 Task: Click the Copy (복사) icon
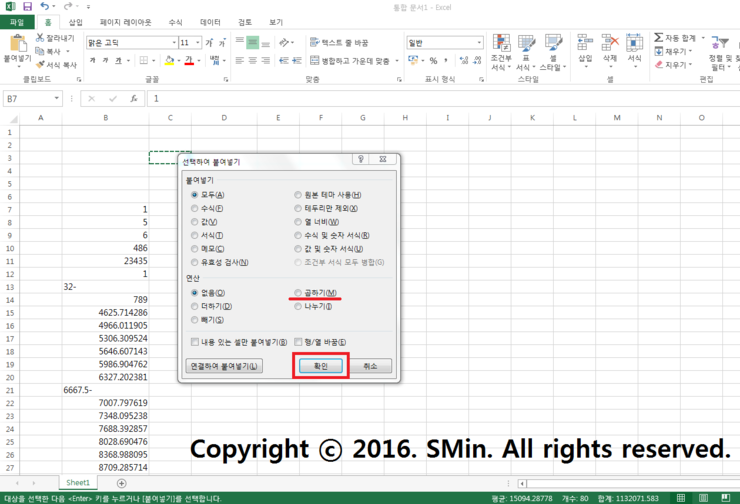(40, 51)
